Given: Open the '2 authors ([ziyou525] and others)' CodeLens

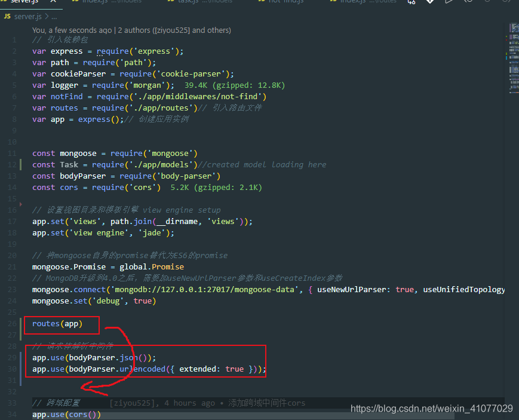Looking at the screenshot, I should coord(174,30).
